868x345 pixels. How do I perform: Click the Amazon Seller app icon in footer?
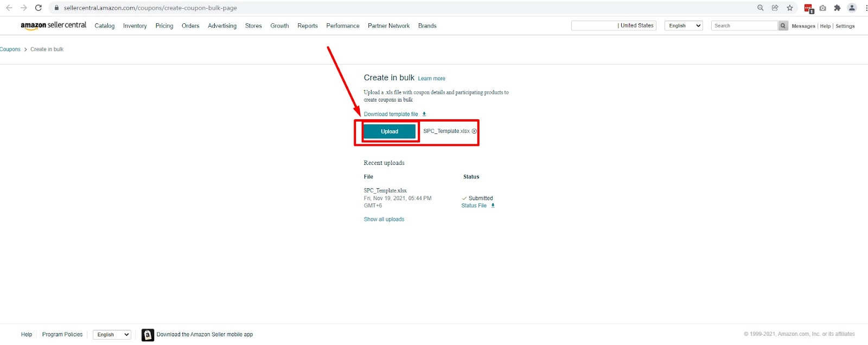[148, 335]
